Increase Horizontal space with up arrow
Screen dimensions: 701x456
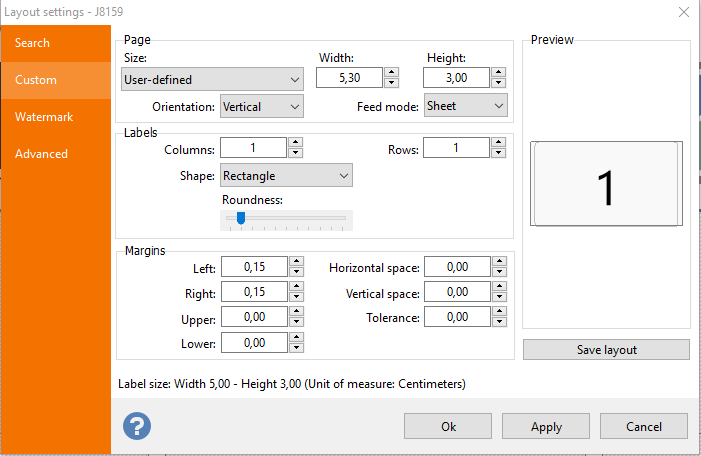click(x=499, y=261)
